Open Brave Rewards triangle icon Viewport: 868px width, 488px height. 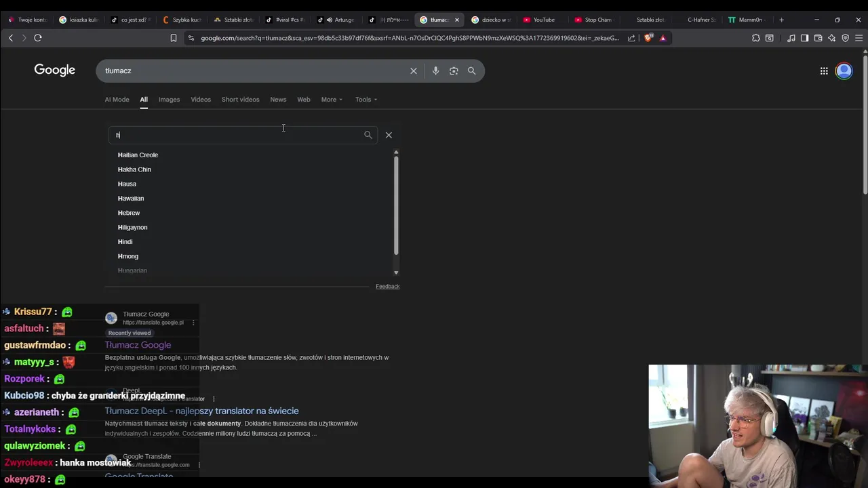point(663,38)
